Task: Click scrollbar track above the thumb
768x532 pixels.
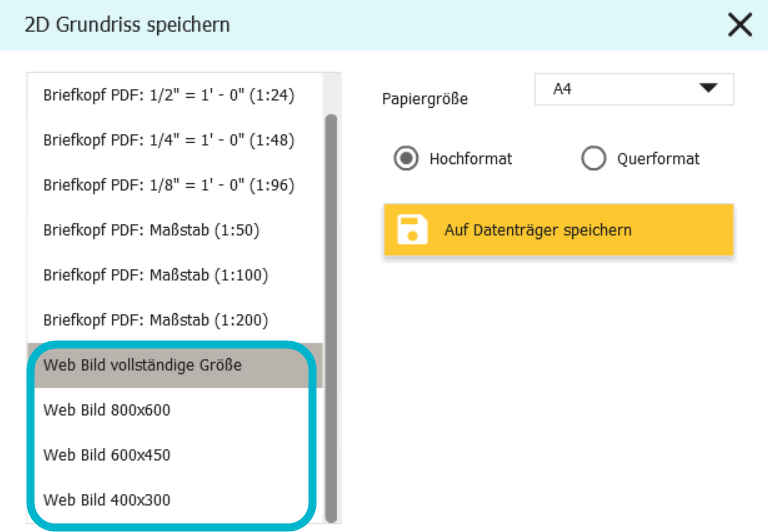Action: click(332, 94)
